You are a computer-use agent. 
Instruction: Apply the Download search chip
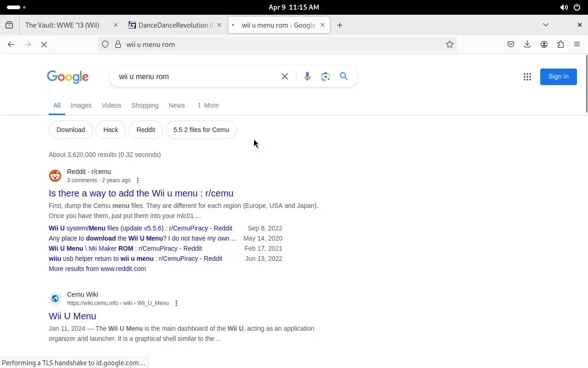[x=71, y=130]
